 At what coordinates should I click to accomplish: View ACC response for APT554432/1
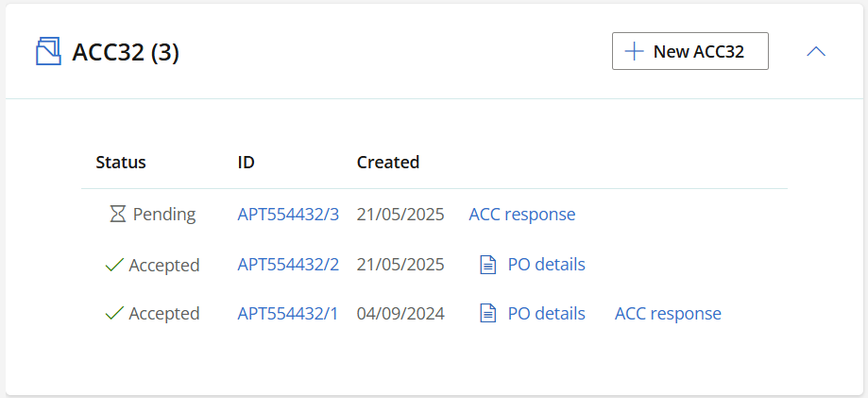pyautogui.click(x=668, y=313)
